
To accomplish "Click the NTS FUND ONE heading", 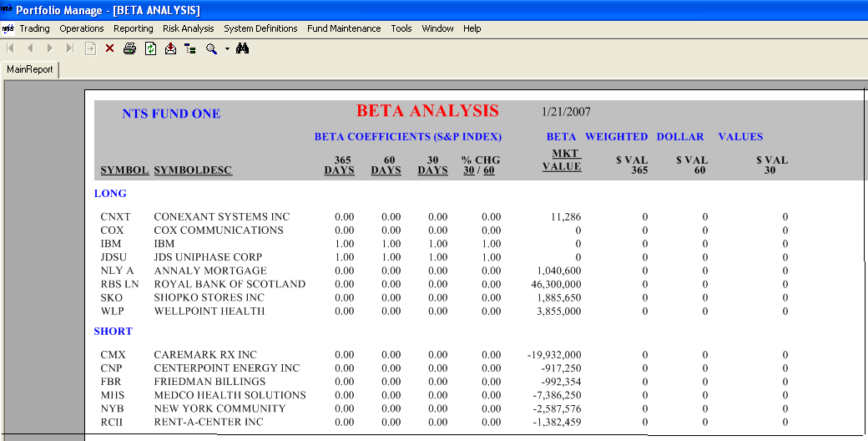I will [x=171, y=114].
